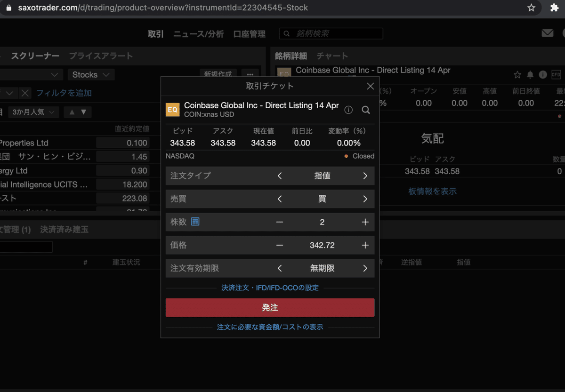
Task: Open the Stocks filter dropdown
Action: coord(91,74)
